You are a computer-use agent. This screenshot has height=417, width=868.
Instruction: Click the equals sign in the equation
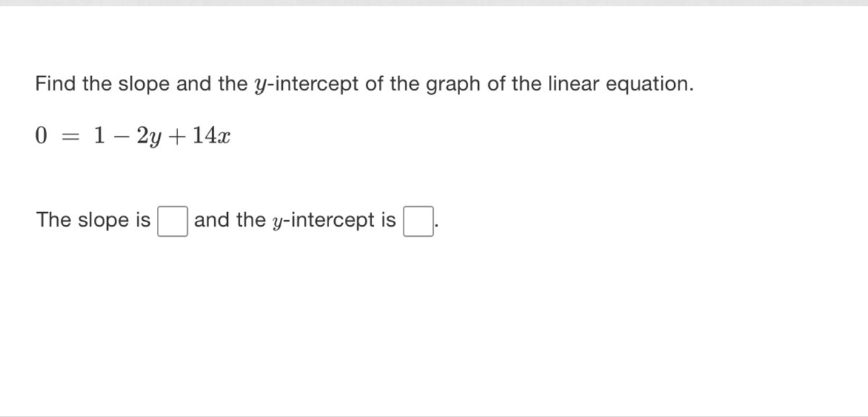(x=69, y=135)
